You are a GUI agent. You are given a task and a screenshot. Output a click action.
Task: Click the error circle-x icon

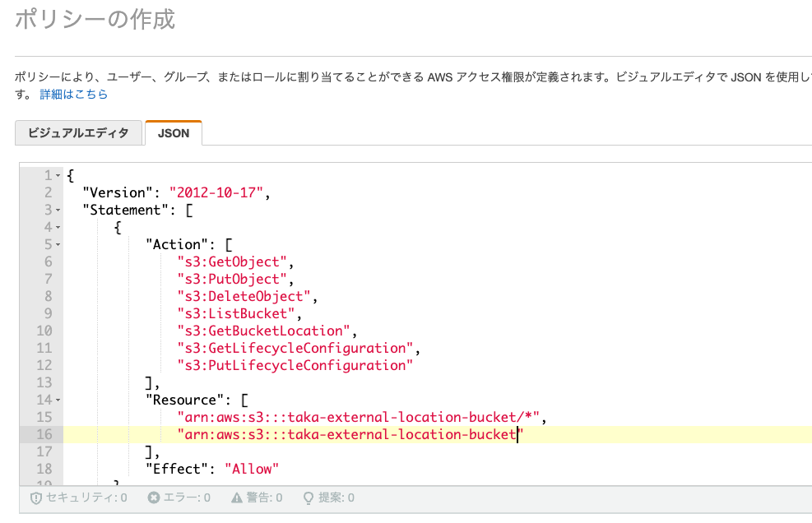point(154,498)
